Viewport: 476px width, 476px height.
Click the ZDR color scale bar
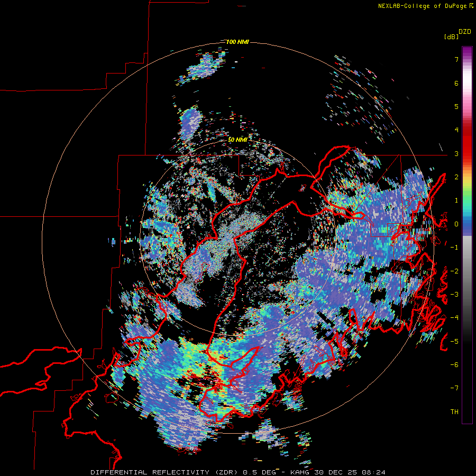467,235
